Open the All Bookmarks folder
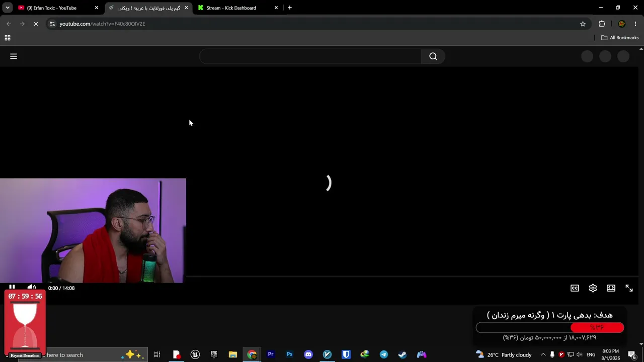Viewport: 644px width, 362px height. click(x=619, y=38)
